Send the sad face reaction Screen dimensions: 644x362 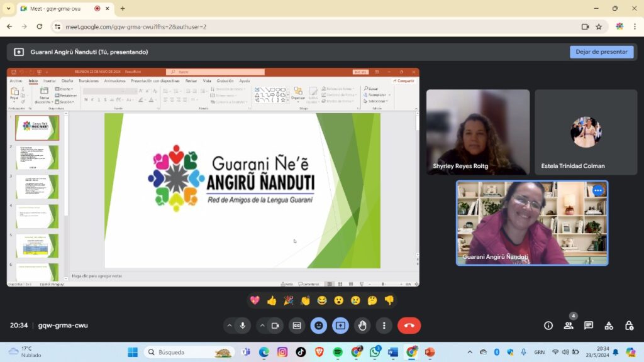click(356, 300)
